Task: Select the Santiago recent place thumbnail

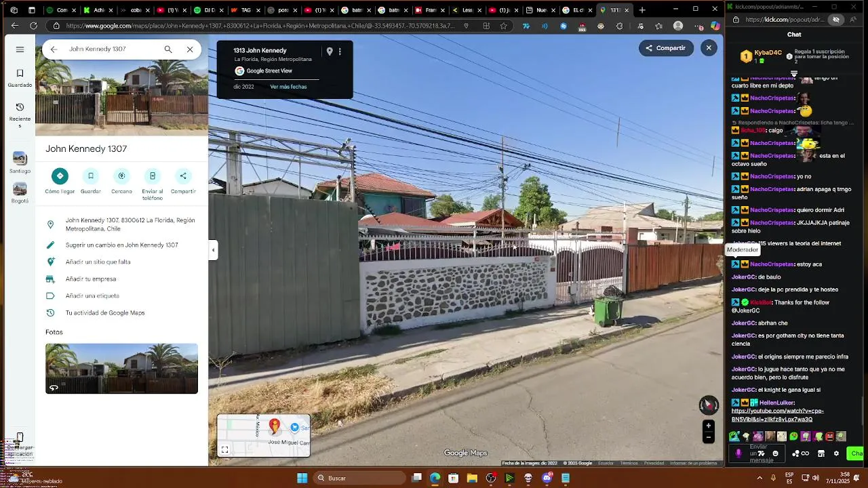Action: point(20,163)
